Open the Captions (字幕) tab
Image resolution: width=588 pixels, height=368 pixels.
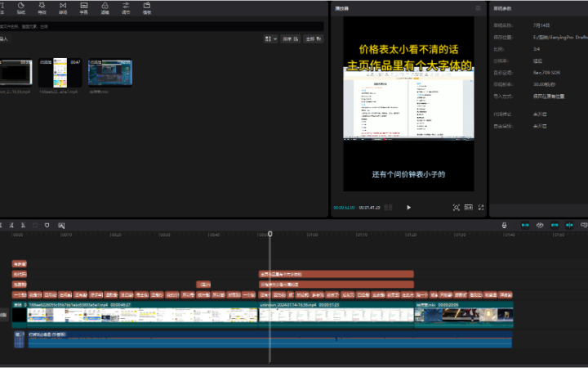point(83,8)
